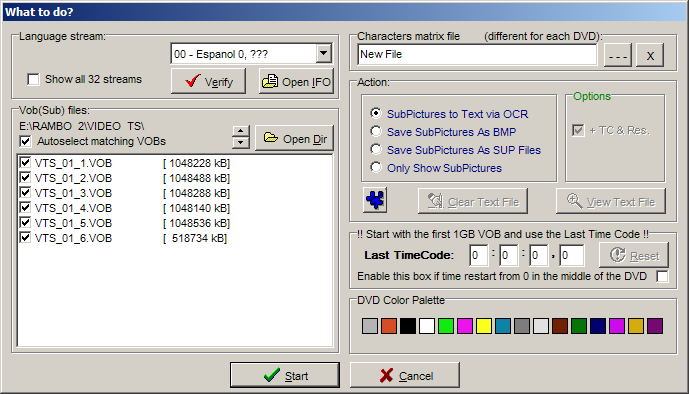Open the Language stream dropdown
This screenshot has width=689, height=394.
[x=323, y=54]
